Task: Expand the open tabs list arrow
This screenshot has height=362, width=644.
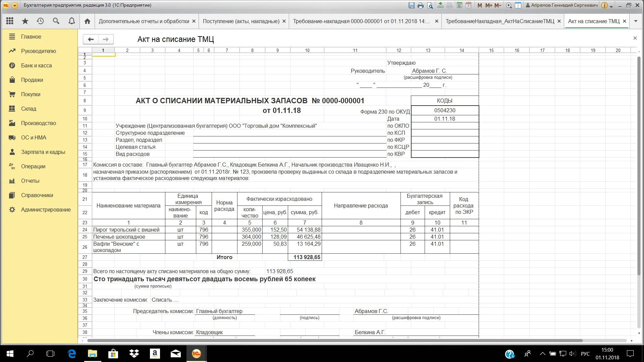Action: (x=636, y=21)
